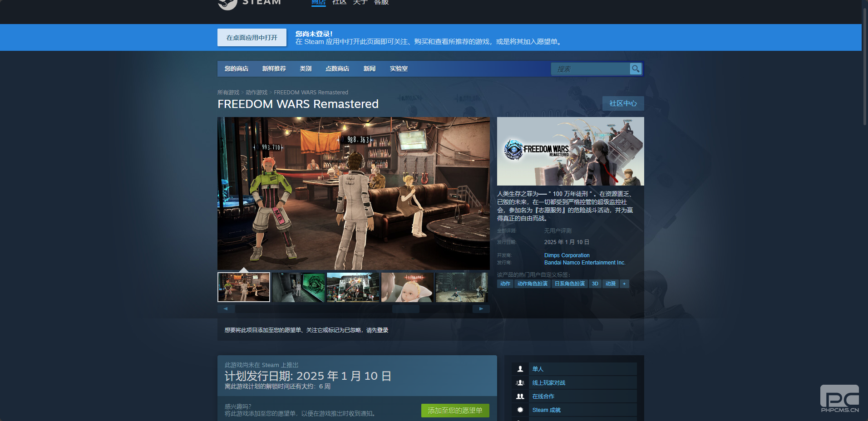Follow the 所有游戏 breadcrumb link
Image resolution: width=868 pixels, height=421 pixels.
click(228, 93)
